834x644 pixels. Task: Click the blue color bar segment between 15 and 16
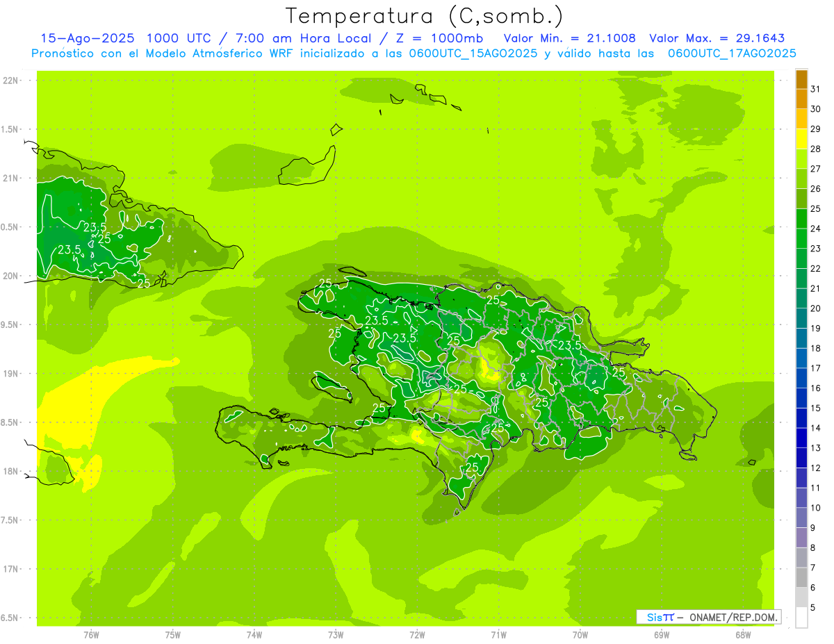pos(801,398)
